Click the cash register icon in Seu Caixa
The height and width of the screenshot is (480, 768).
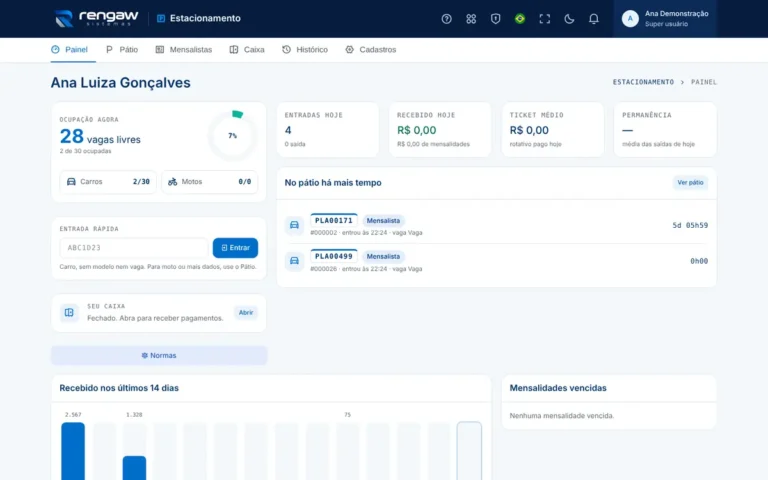[x=69, y=312]
